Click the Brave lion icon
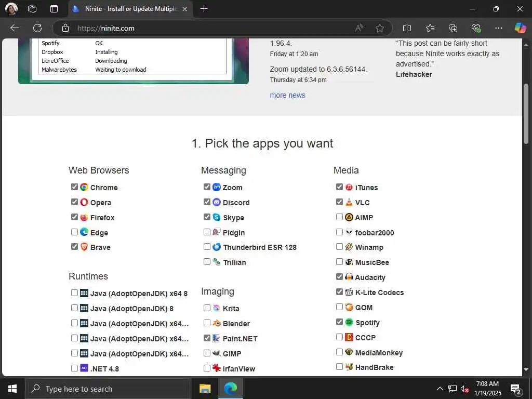This screenshot has height=399, width=532. tap(84, 247)
